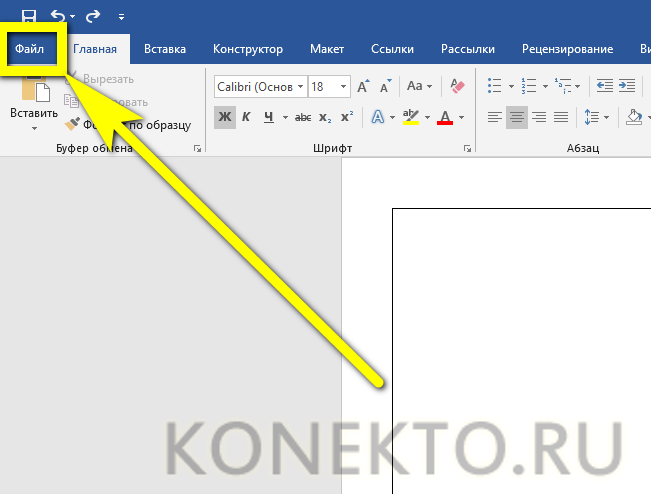This screenshot has width=651, height=494.
Task: Align text left
Action: click(x=494, y=117)
